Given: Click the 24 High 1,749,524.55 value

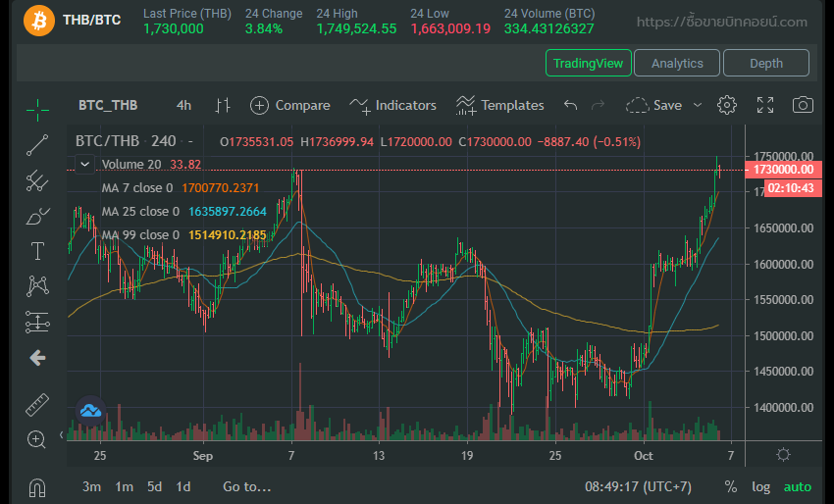Looking at the screenshot, I should pos(356,28).
